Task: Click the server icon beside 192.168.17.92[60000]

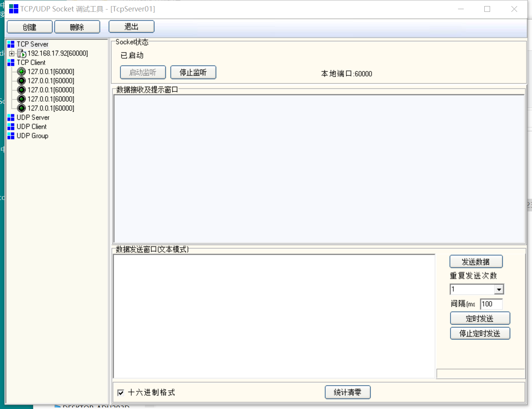Action: (x=21, y=53)
